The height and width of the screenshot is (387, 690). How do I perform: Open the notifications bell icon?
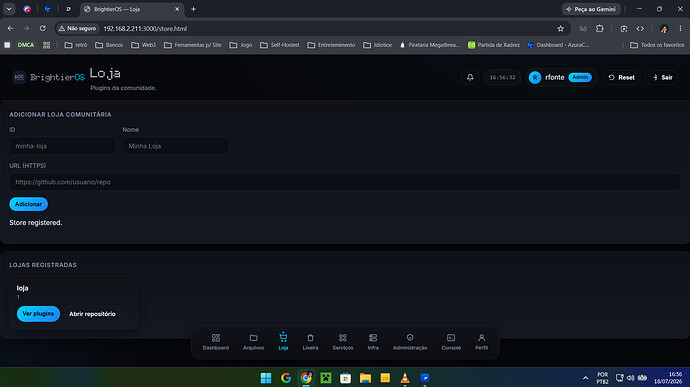(x=470, y=77)
